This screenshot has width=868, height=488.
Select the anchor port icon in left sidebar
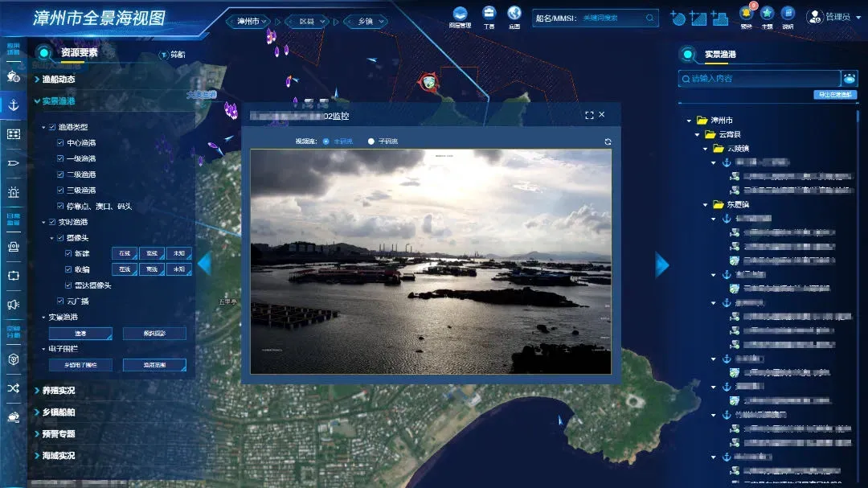click(14, 105)
